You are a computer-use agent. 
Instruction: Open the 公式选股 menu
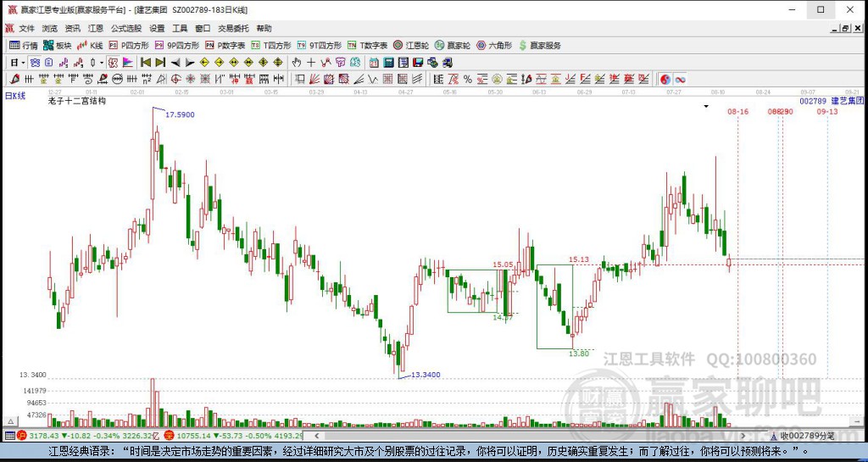[126, 28]
